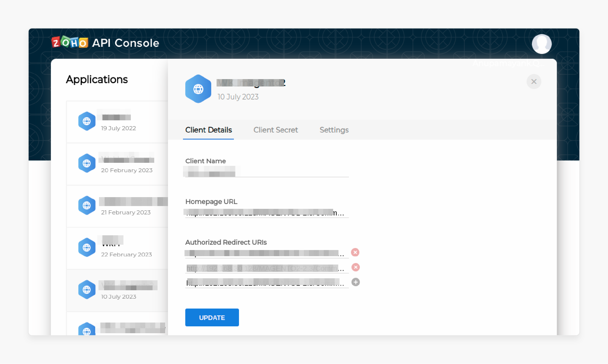Switch to the Client Details tab
This screenshot has width=608, height=364.
208,130
